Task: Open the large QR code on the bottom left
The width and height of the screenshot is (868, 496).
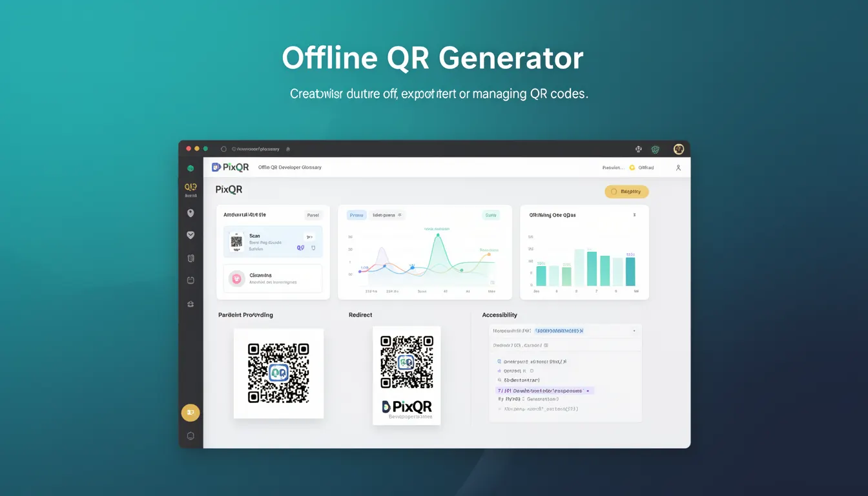Action: coord(278,373)
